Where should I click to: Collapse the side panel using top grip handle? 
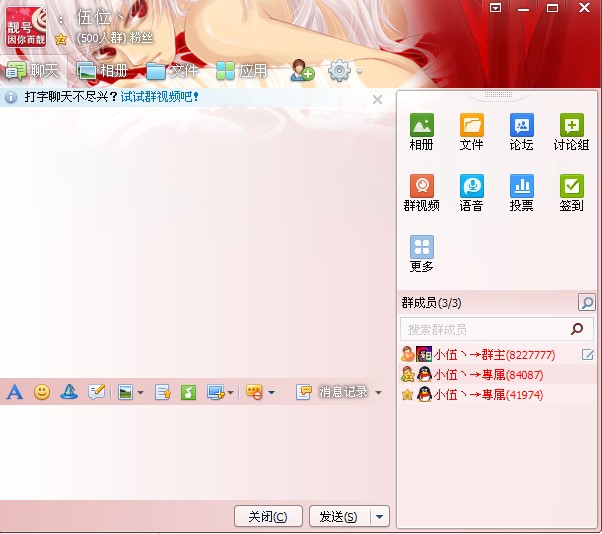pos(498,94)
